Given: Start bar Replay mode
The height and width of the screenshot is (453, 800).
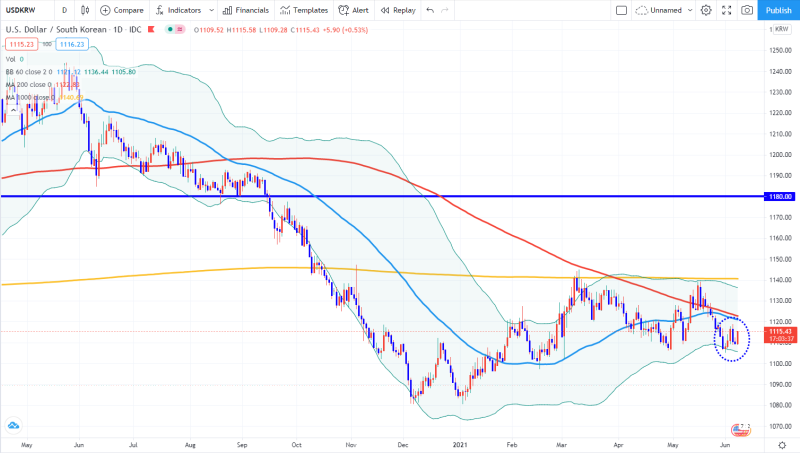Looking at the screenshot, I should [x=398, y=10].
